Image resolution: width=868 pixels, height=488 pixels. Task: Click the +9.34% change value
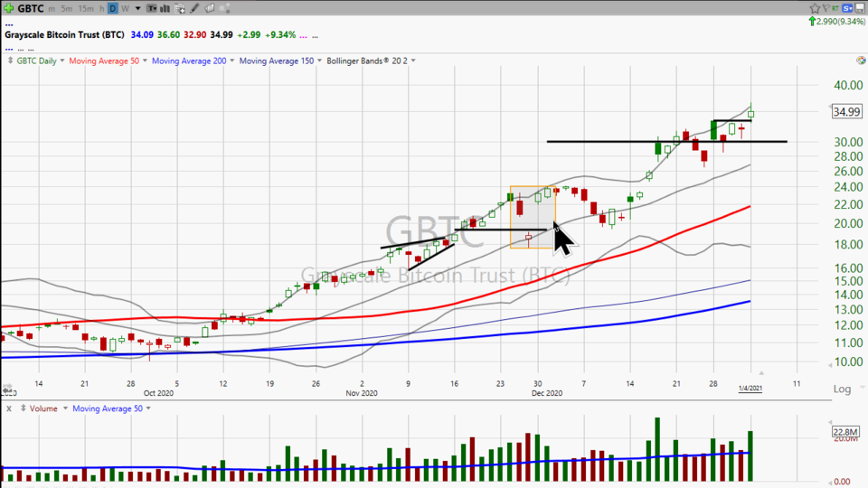pyautogui.click(x=280, y=35)
